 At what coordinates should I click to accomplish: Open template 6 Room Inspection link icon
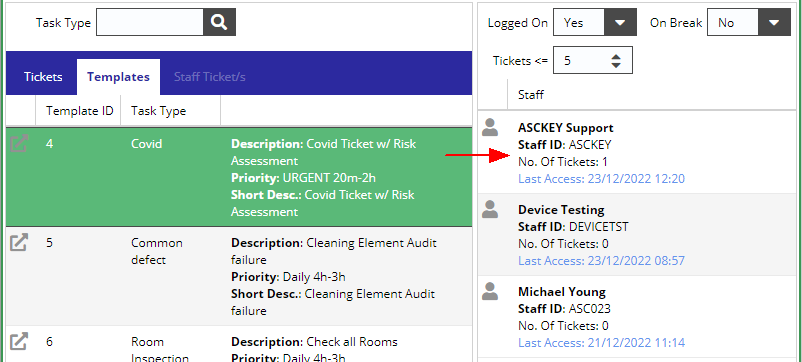[19, 341]
